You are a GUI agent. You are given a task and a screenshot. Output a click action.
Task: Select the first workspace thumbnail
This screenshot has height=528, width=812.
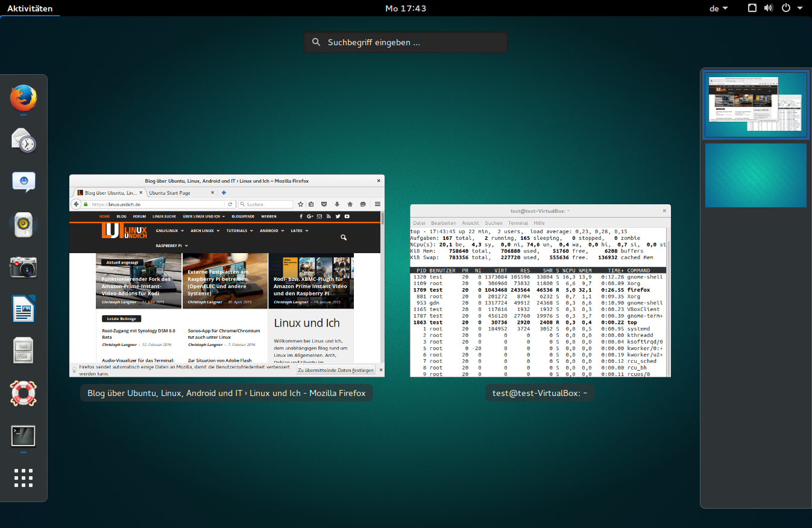pyautogui.click(x=755, y=106)
